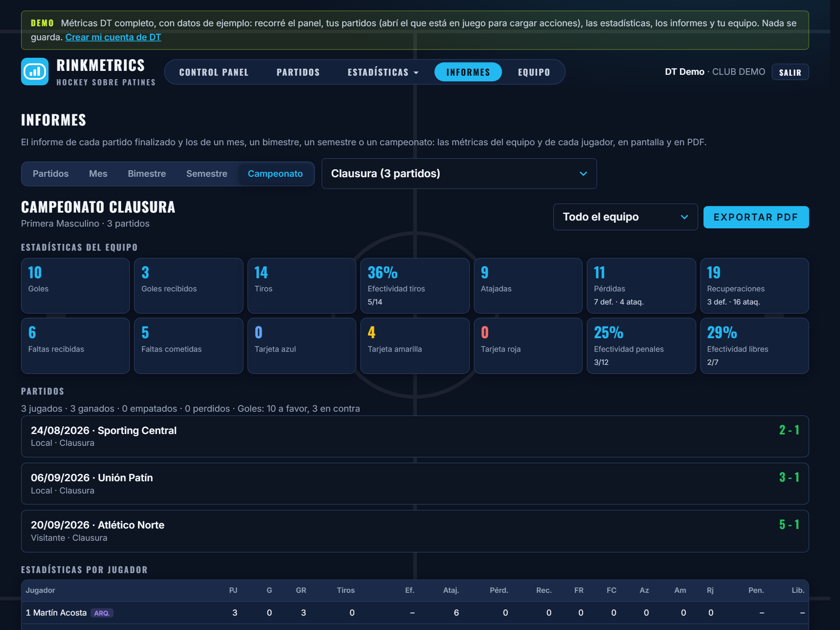Open the Equipo navigation item
The image size is (840, 630).
534,72
